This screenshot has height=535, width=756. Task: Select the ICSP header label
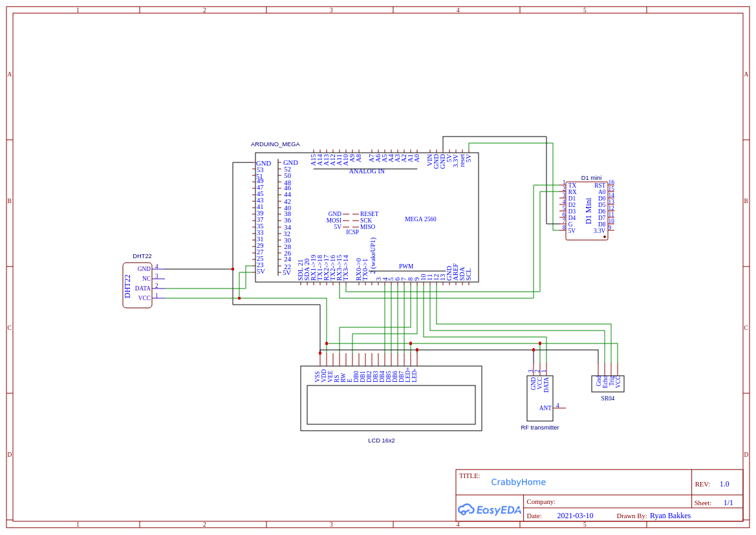(352, 232)
